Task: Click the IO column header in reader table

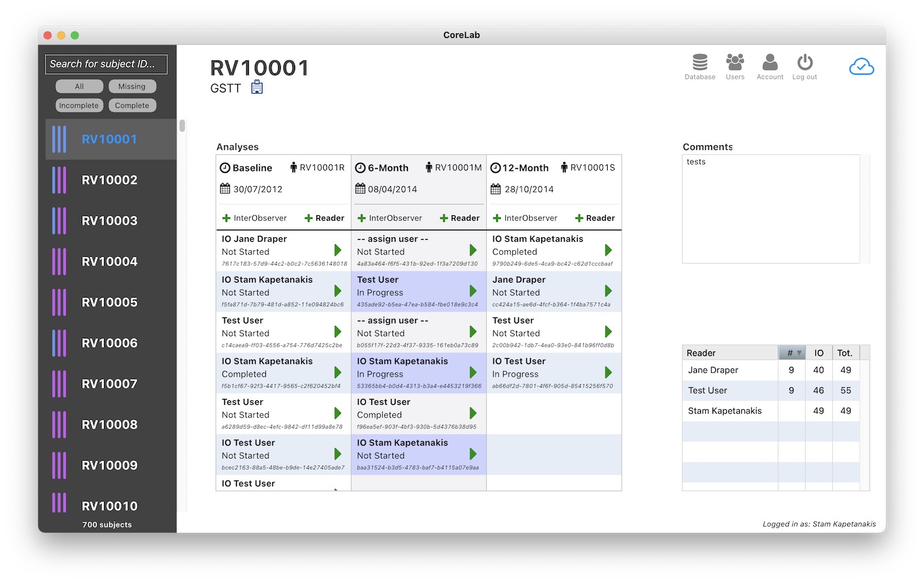Action: pos(819,353)
